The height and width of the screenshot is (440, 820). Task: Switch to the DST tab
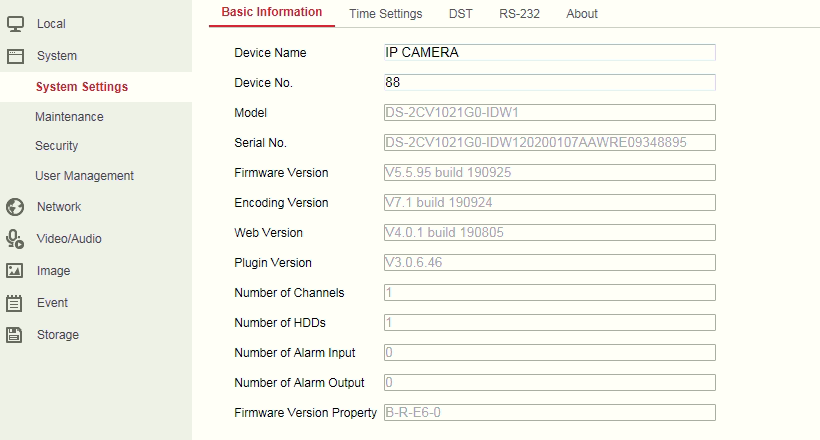(x=461, y=14)
